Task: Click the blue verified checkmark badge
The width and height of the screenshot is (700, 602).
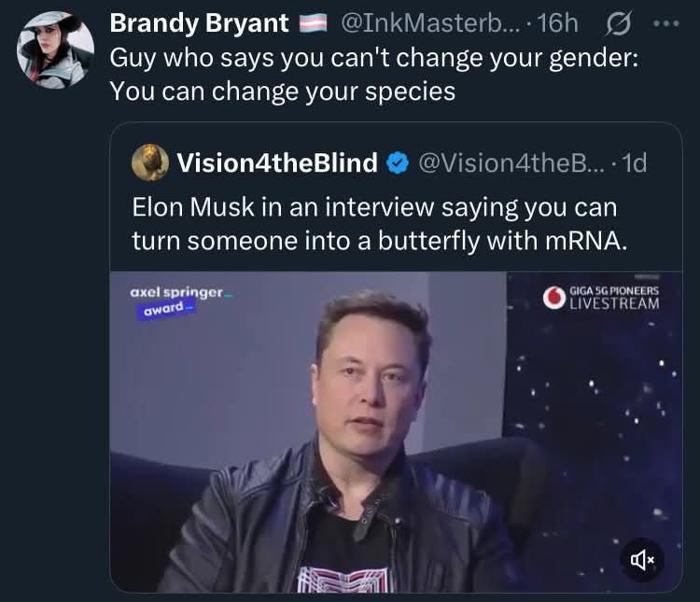Action: point(397,163)
